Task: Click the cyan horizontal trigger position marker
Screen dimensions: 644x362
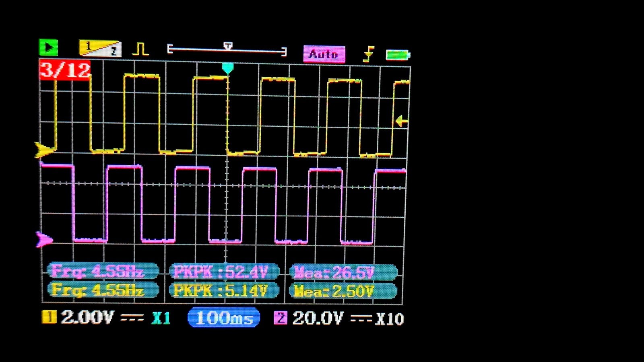Action: click(227, 68)
